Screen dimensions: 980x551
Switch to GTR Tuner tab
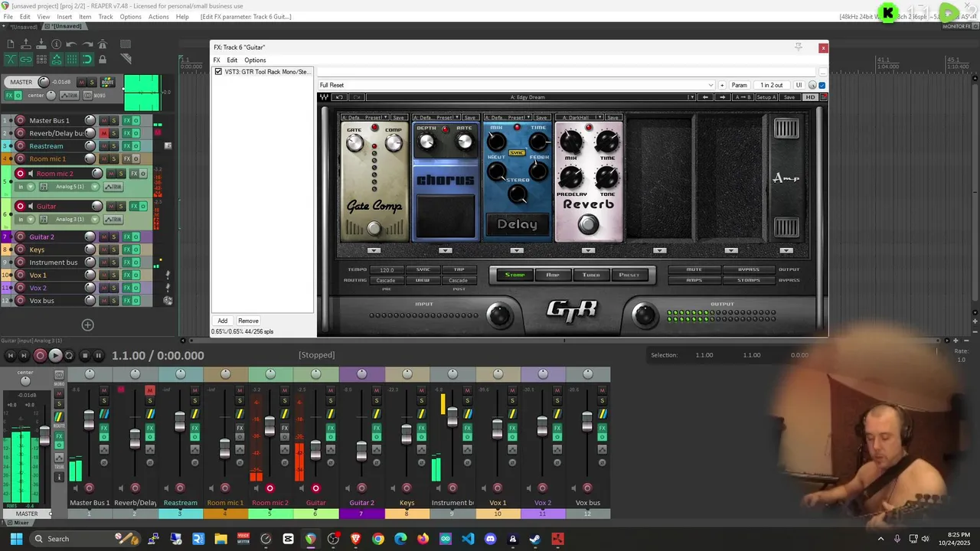pyautogui.click(x=591, y=275)
